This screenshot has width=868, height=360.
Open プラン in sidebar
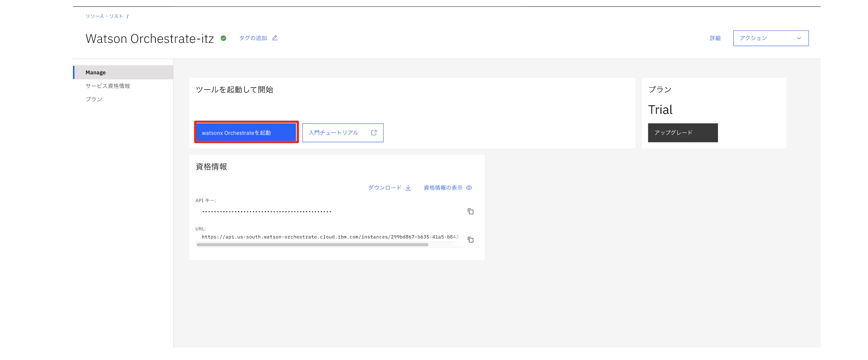click(94, 99)
